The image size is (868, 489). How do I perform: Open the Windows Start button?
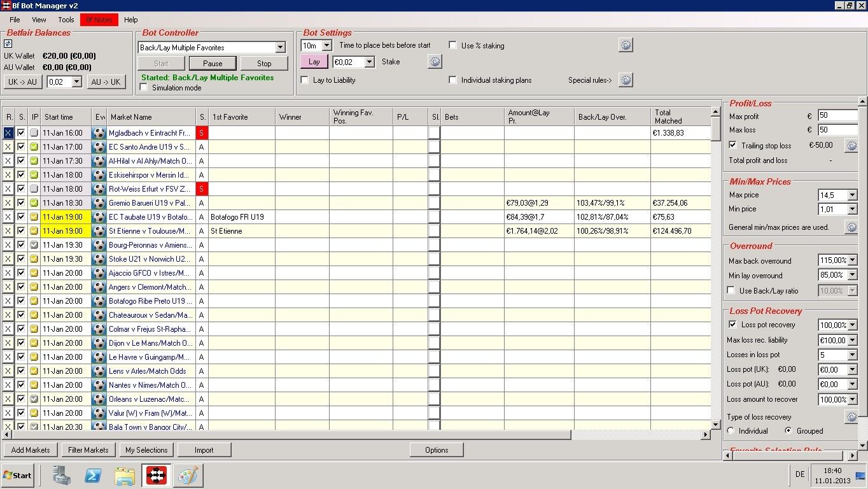click(x=17, y=475)
